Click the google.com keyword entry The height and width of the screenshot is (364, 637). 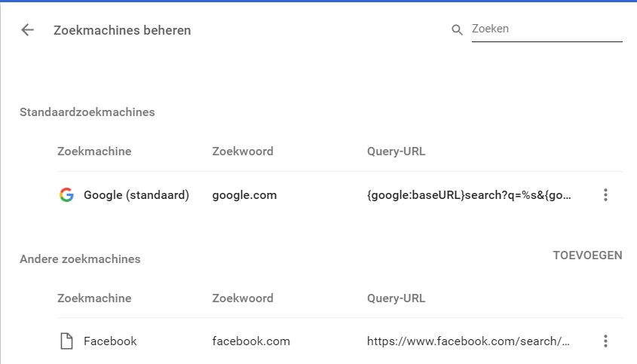(244, 195)
